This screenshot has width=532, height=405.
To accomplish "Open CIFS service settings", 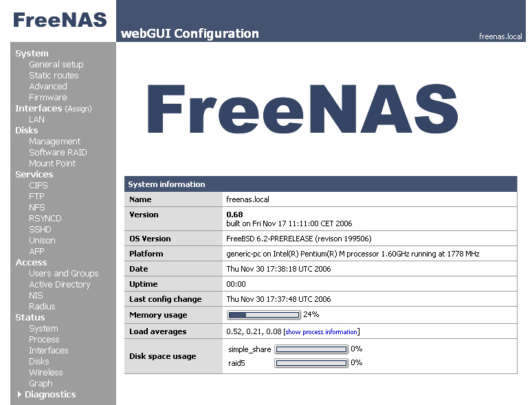I will [x=38, y=186].
